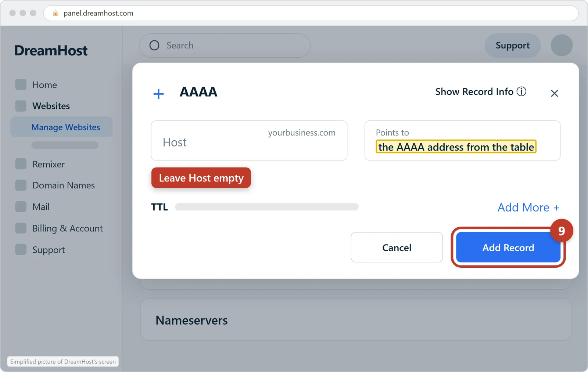Click the blue plus icon next to AAAA
Viewport: 588px width, 372px height.
(x=158, y=94)
